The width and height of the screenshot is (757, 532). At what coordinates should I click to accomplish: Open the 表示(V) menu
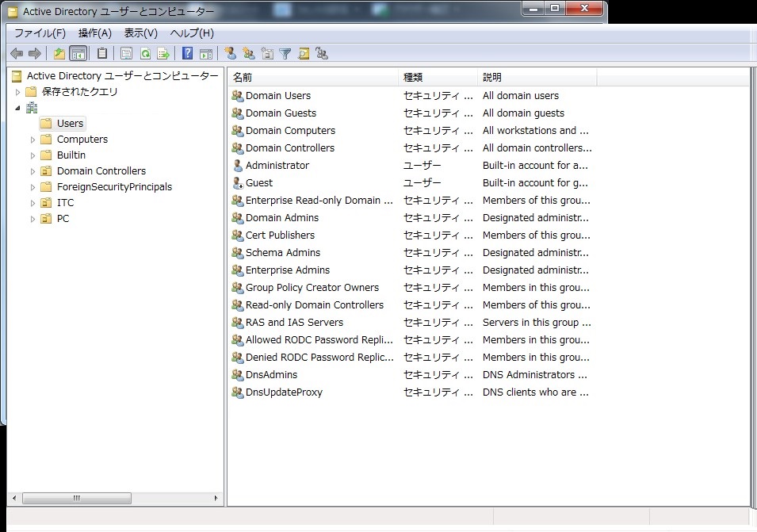pos(140,33)
